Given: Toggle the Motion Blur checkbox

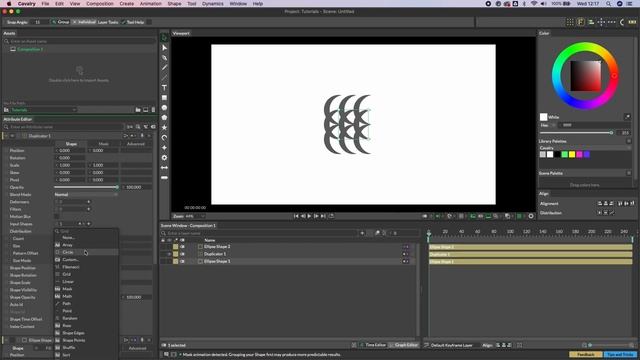Looking at the screenshot, I should [57, 216].
